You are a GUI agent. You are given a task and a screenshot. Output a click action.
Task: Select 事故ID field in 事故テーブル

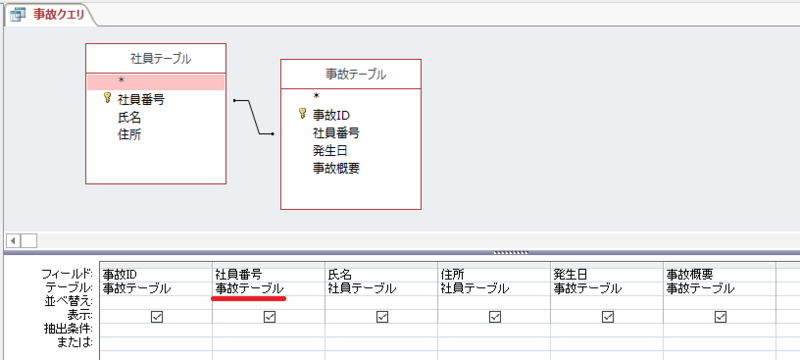pyautogui.click(x=331, y=115)
